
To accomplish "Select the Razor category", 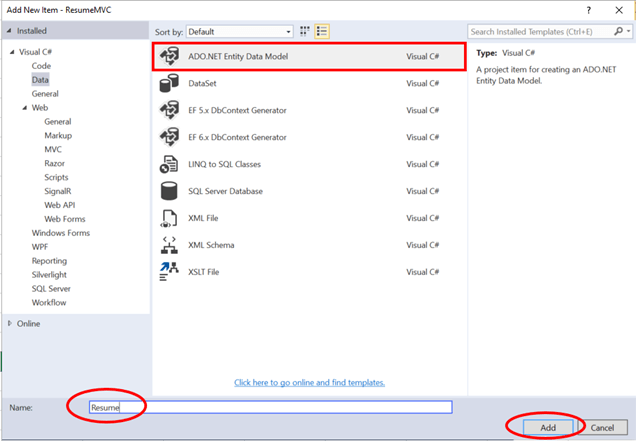I will click(x=54, y=163).
